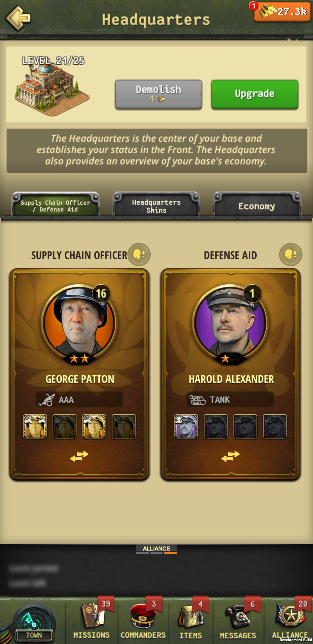Screen dimensions: 313x644
Task: Go back with the yellow arrow
Action: pos(18,18)
